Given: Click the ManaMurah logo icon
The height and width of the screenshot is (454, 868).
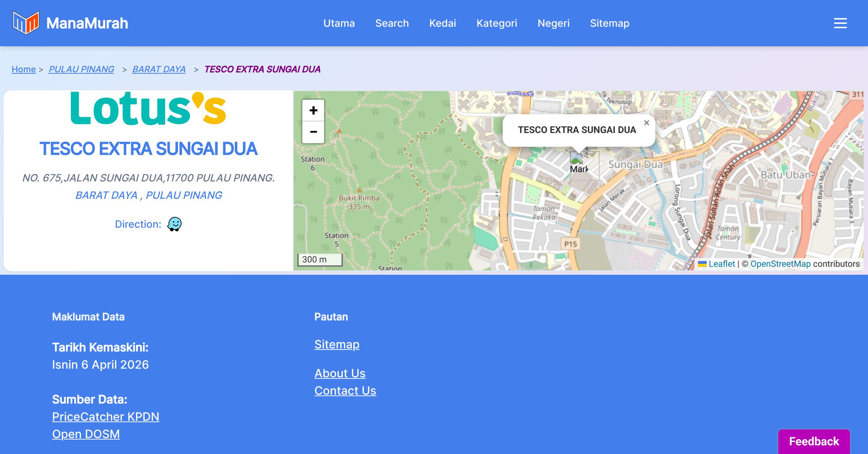Looking at the screenshot, I should [x=26, y=23].
